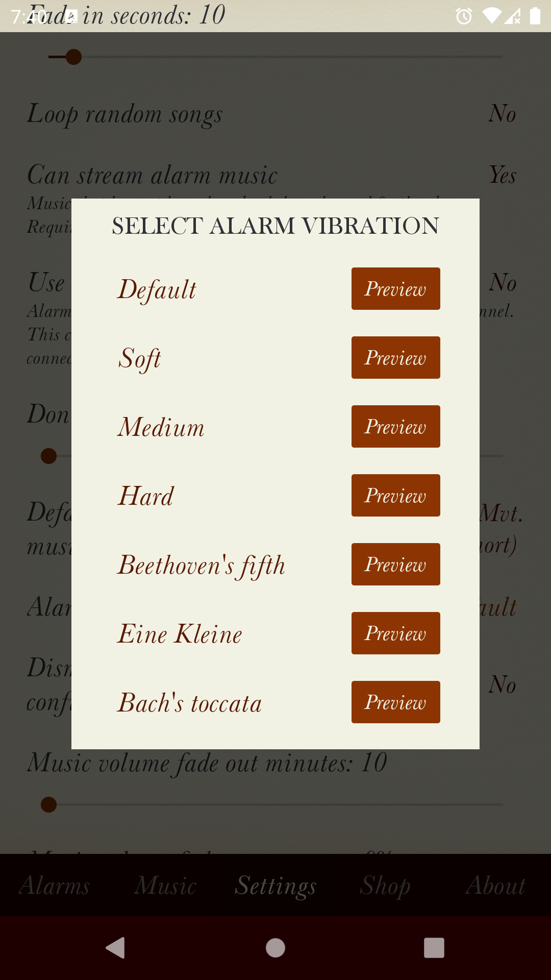Preview the Hard vibration
This screenshot has height=980, width=551.
point(396,496)
